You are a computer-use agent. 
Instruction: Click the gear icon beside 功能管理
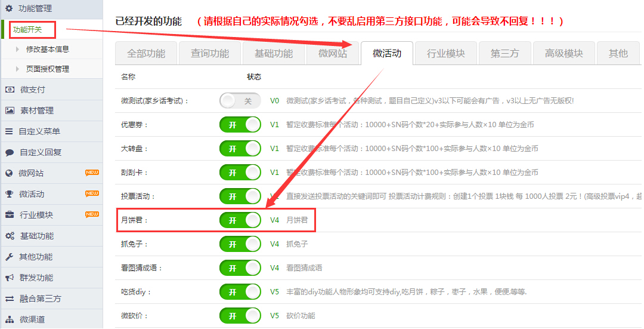click(x=9, y=8)
